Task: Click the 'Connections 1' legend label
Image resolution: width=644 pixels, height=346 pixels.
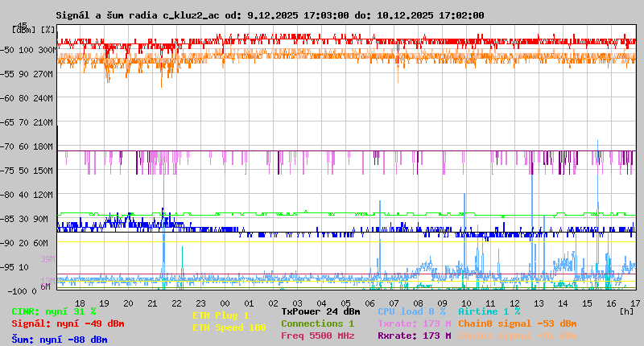Action: [317, 323]
